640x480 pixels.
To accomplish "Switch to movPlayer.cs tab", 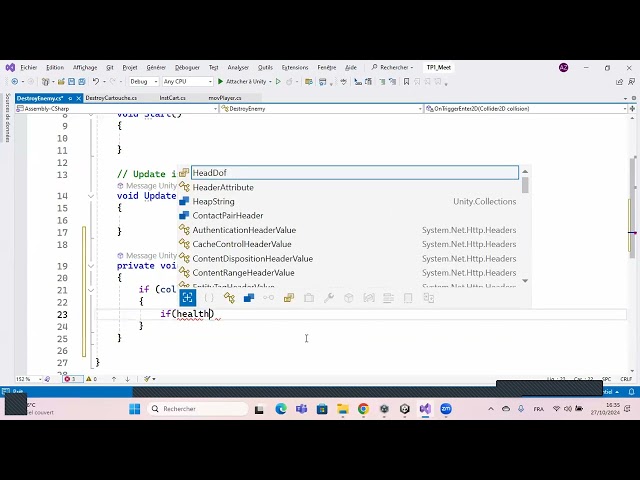I will (225, 98).
